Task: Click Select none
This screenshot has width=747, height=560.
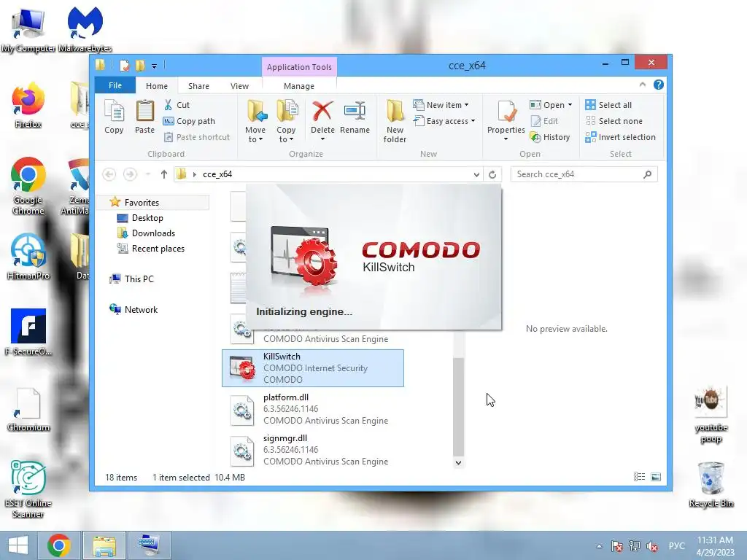Action: [x=614, y=121]
